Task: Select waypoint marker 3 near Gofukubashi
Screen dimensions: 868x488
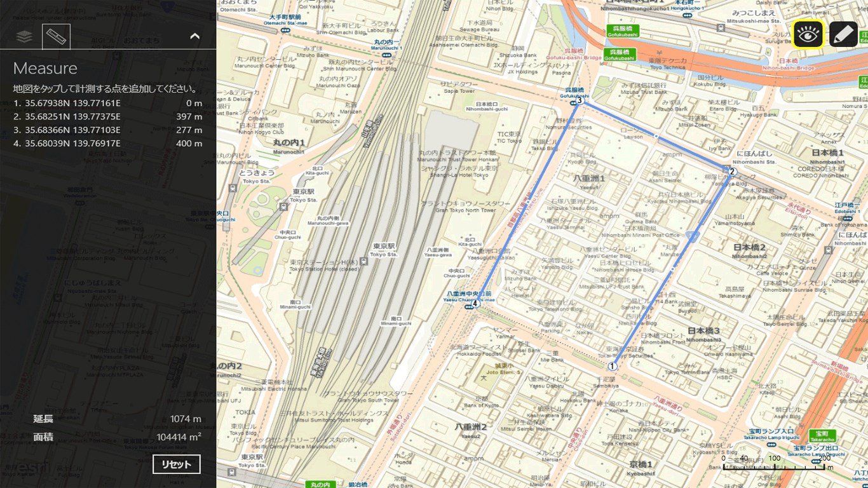Action: tap(579, 100)
